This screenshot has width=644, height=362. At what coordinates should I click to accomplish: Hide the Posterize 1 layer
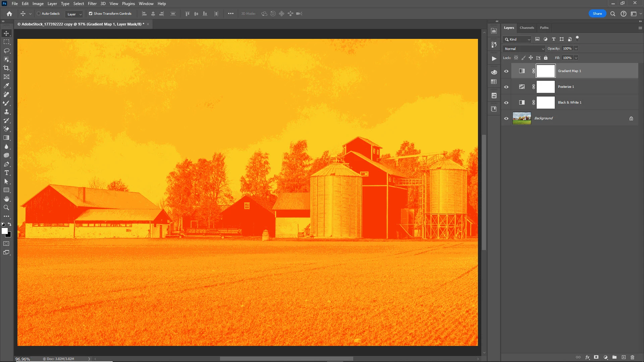[x=506, y=87]
